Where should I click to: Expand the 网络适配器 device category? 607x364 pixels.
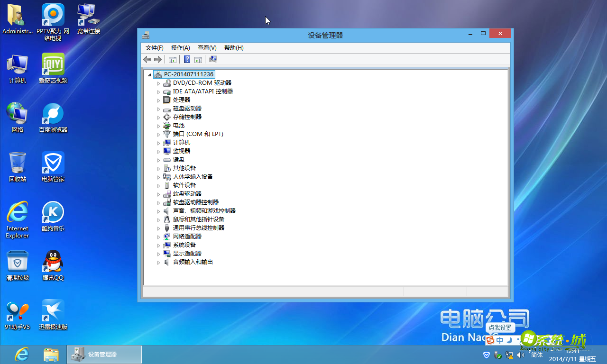coord(159,236)
